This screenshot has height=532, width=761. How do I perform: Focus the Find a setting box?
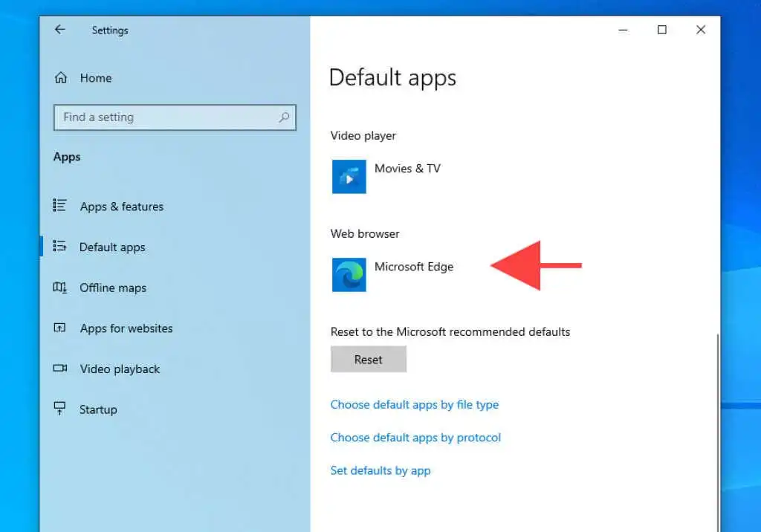(175, 117)
